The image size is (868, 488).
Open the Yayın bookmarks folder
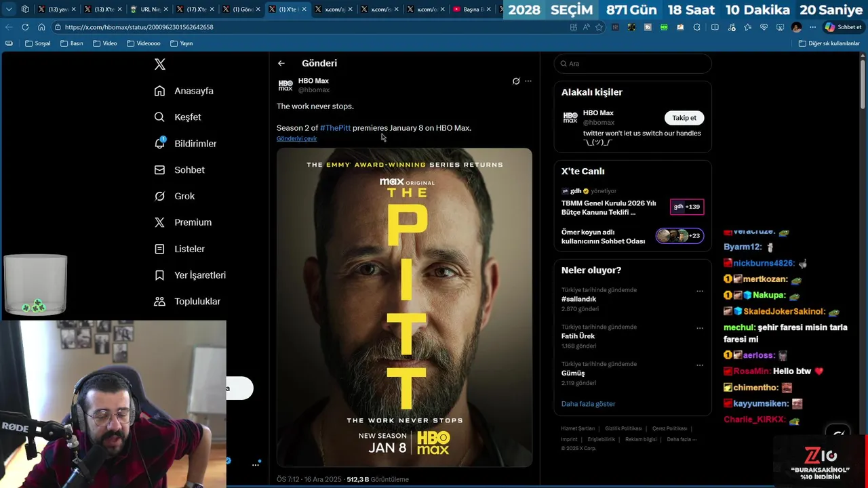tap(181, 43)
